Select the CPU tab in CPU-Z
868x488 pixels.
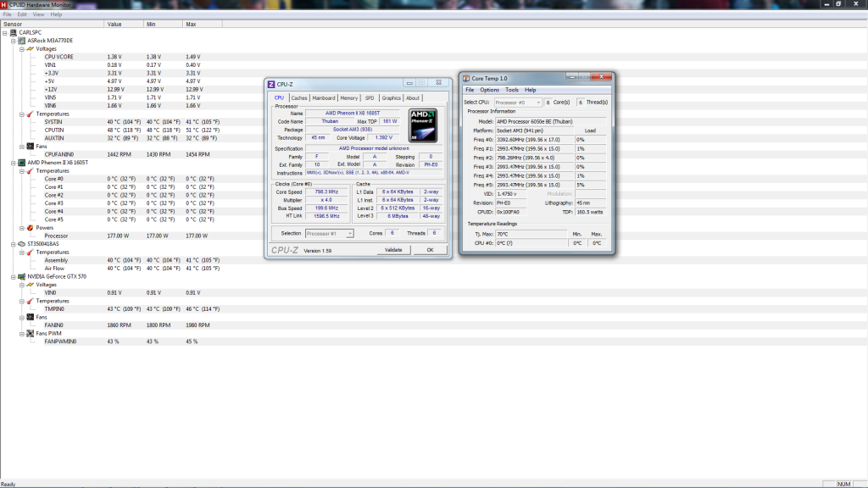click(279, 97)
